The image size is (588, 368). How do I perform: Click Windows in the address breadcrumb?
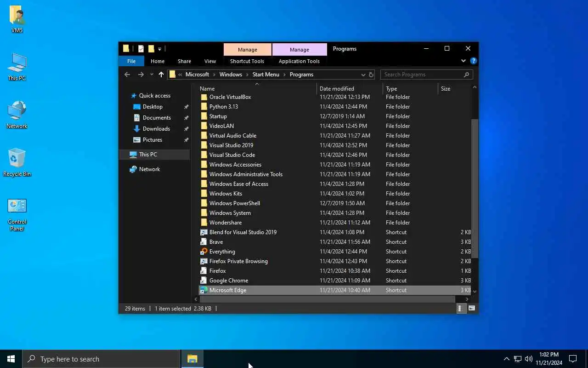point(231,75)
